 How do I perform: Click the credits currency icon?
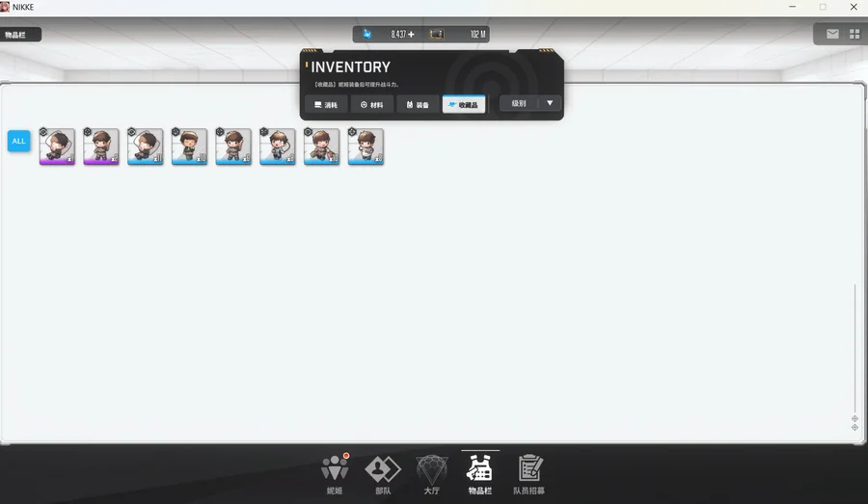tap(437, 35)
